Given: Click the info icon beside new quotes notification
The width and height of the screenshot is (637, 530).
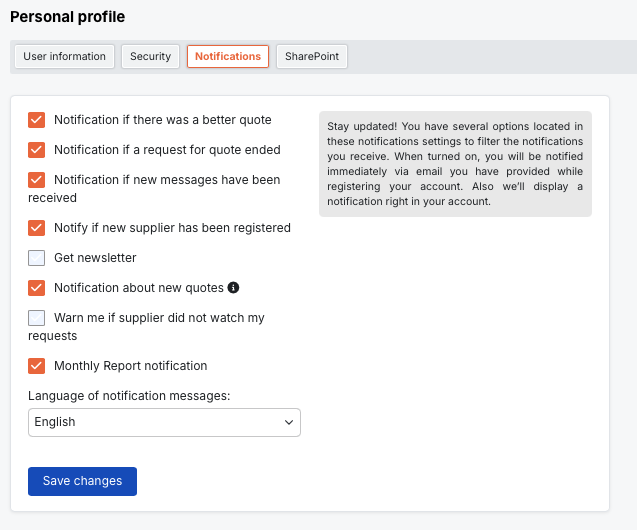Looking at the screenshot, I should point(233,288).
